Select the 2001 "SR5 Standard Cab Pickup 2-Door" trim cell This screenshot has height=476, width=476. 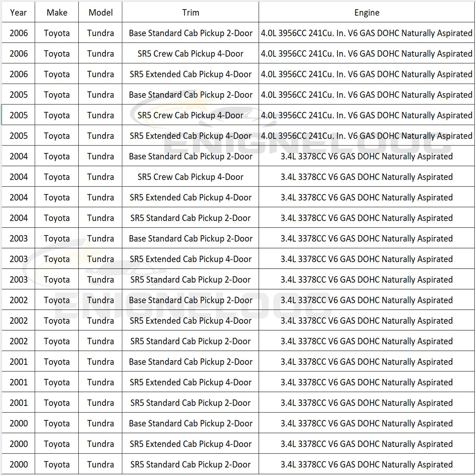click(191, 402)
